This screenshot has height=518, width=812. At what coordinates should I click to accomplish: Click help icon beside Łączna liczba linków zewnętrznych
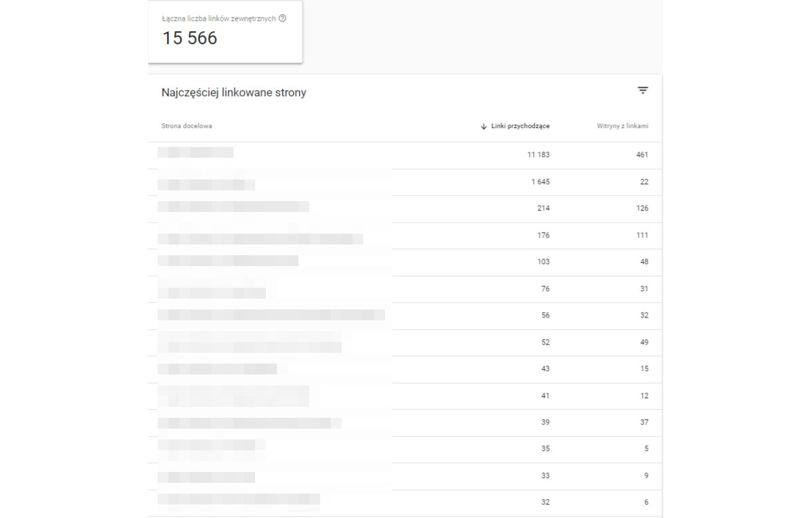tap(282, 19)
